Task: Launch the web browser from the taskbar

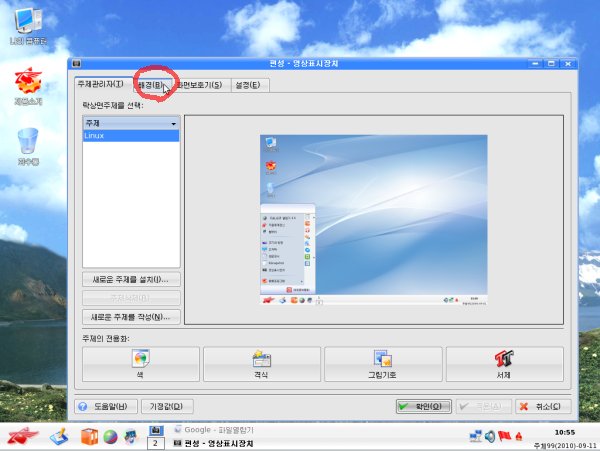Action: [110, 436]
